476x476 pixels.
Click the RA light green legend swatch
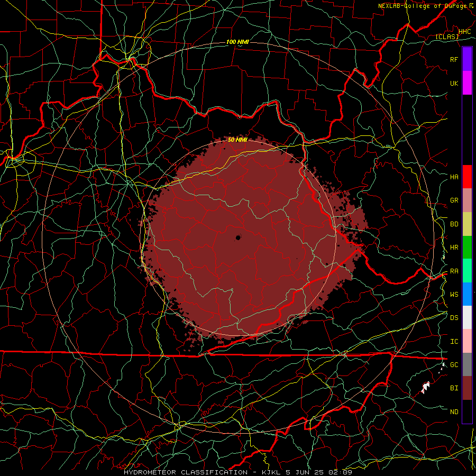467,271
